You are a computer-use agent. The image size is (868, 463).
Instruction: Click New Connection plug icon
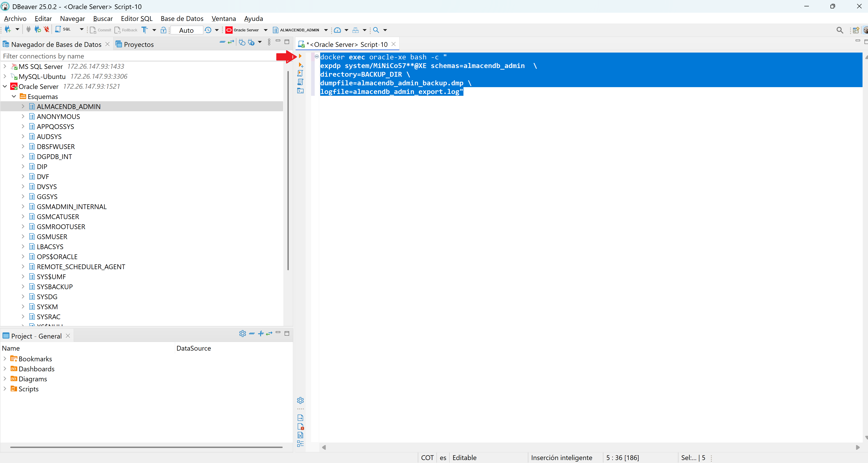(8, 30)
